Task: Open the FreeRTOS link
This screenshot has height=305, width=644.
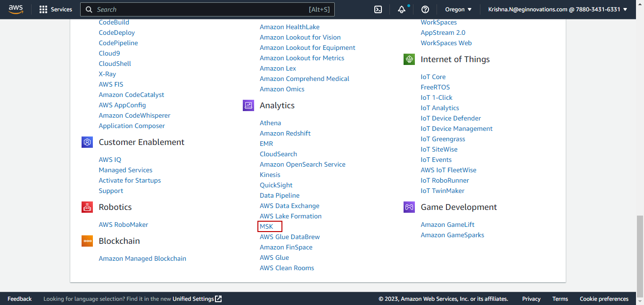Action: tap(436, 87)
